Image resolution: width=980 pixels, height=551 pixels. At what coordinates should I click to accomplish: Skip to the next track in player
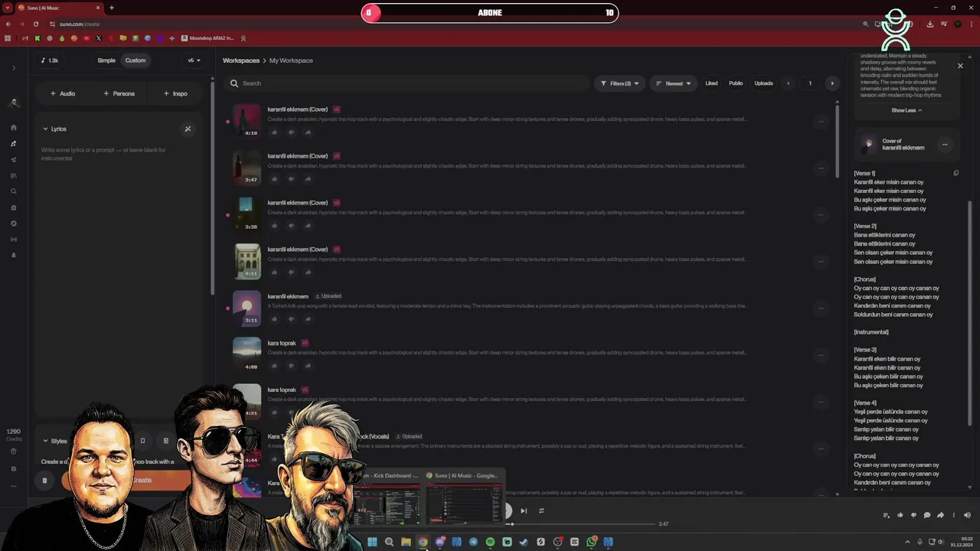[x=524, y=510]
